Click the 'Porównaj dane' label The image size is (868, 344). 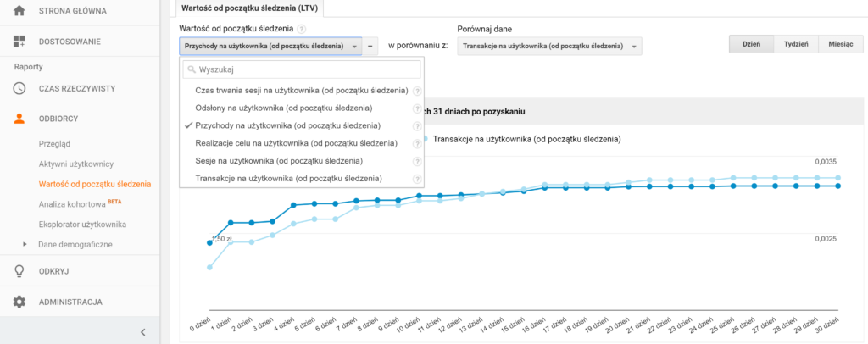click(x=486, y=30)
